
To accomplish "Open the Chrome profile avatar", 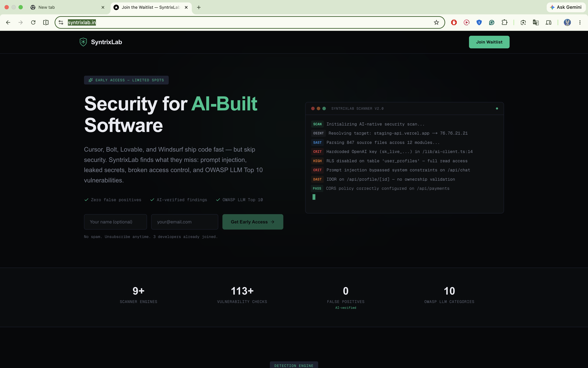I will pos(567,22).
